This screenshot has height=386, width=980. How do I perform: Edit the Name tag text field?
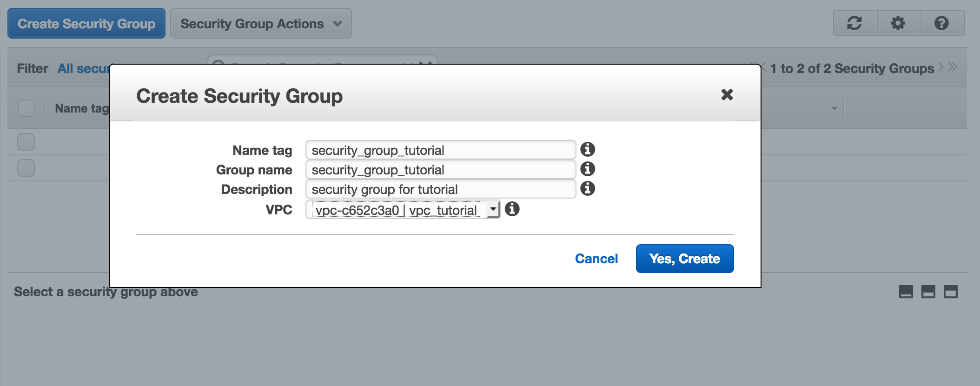coord(440,150)
